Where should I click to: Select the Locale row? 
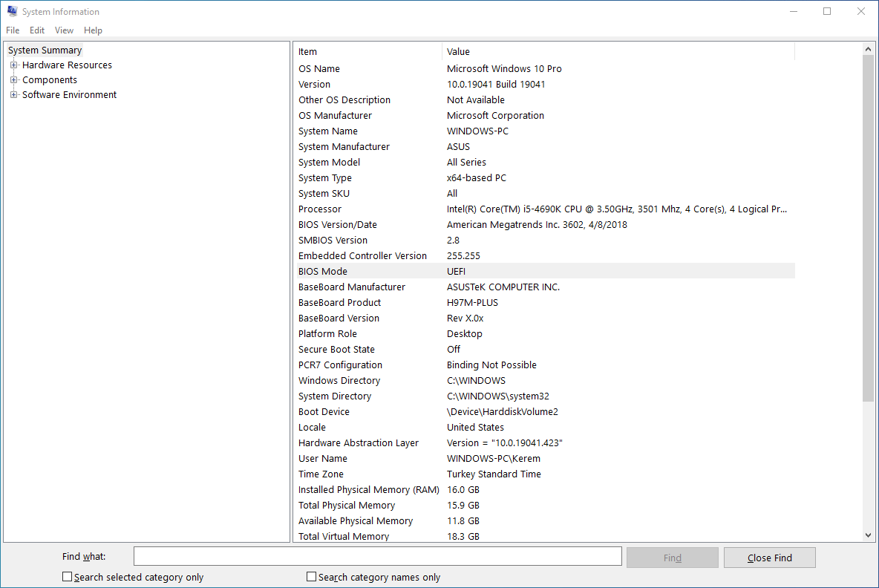[x=546, y=427]
